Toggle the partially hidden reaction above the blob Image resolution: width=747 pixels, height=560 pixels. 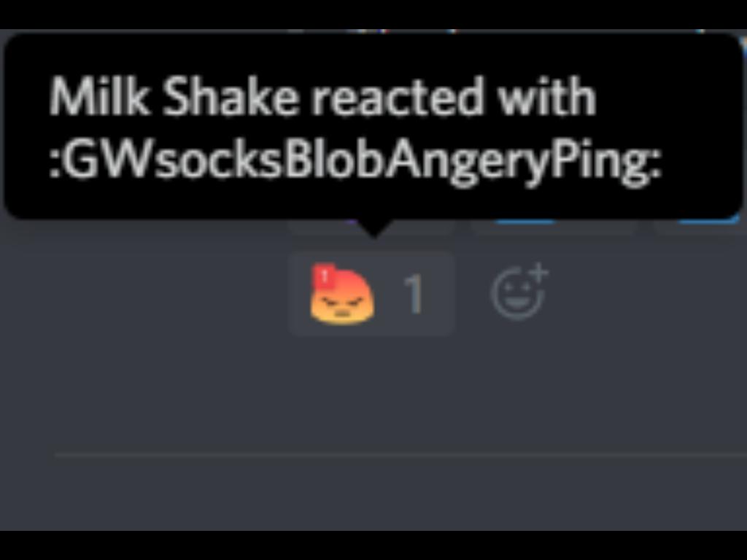(371, 227)
